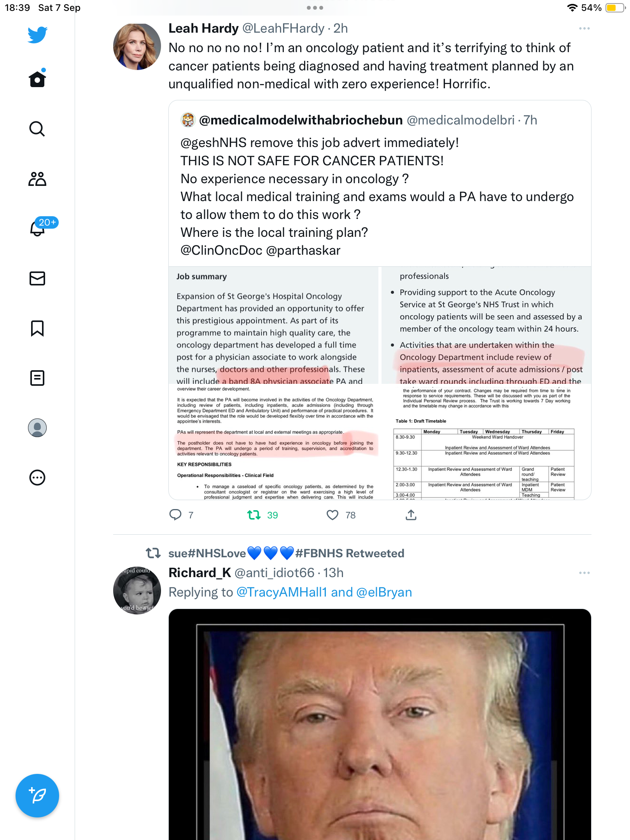Share Leah Hardy's tweet
The image size is (630, 840).
pyautogui.click(x=411, y=515)
